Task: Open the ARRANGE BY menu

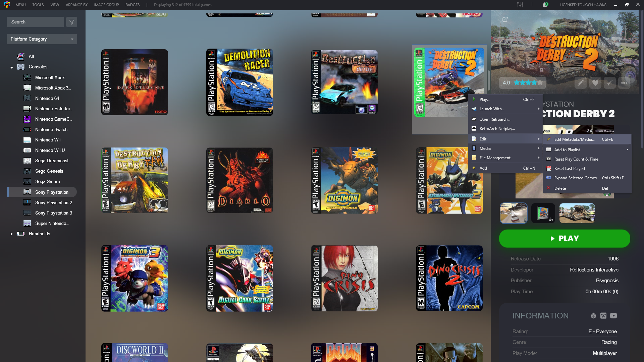Action: point(76,5)
